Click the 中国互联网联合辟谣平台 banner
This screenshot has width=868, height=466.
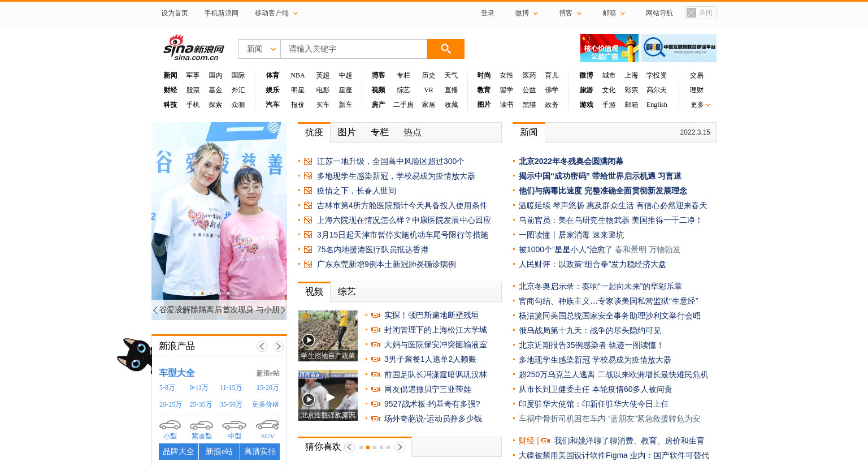point(679,48)
